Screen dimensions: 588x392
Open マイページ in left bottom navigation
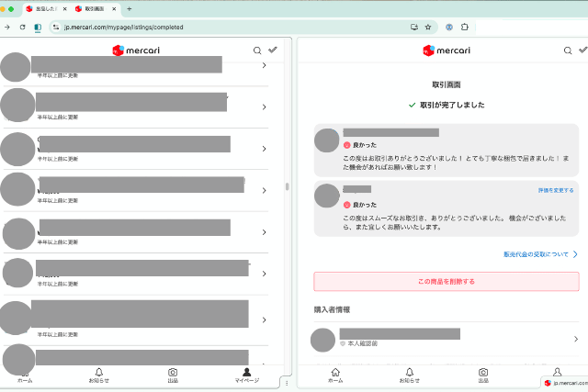(246, 375)
